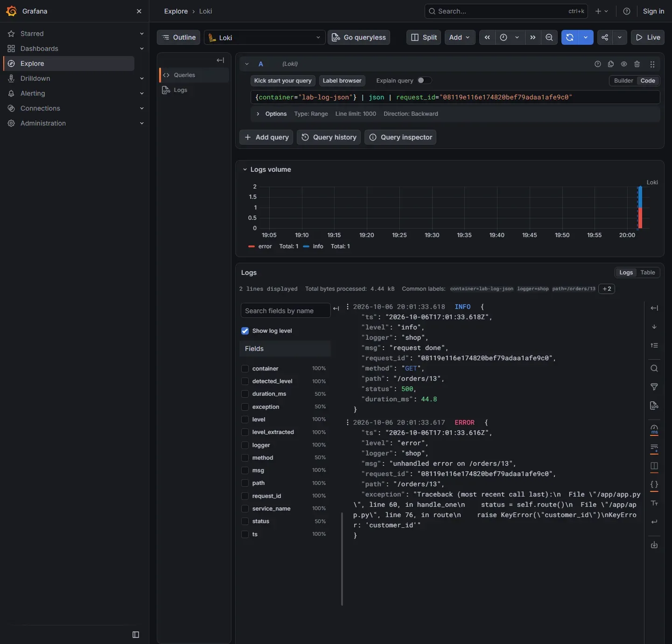Open the refresh interval dropdown arrow
This screenshot has width=672, height=644.
(x=586, y=37)
